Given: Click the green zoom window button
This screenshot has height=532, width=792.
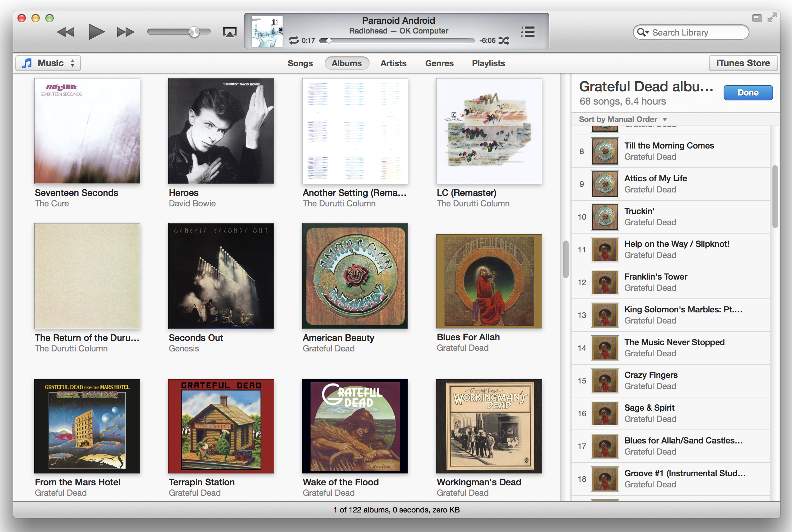Looking at the screenshot, I should coord(50,18).
